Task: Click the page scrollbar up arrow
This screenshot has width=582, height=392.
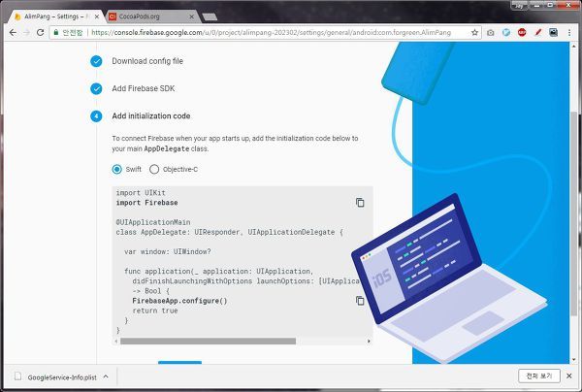Action: click(x=574, y=47)
